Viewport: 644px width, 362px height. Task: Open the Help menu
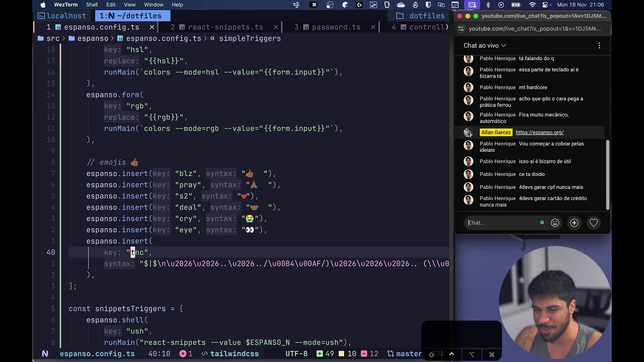[177, 5]
